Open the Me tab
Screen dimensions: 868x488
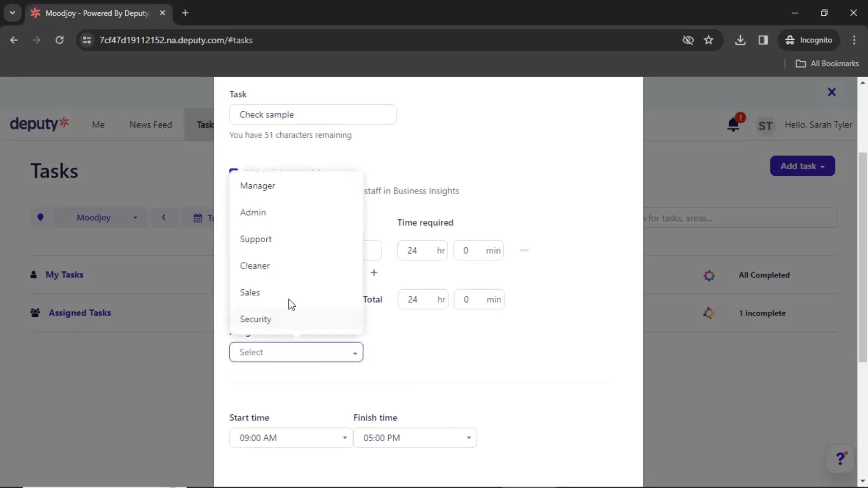point(98,125)
